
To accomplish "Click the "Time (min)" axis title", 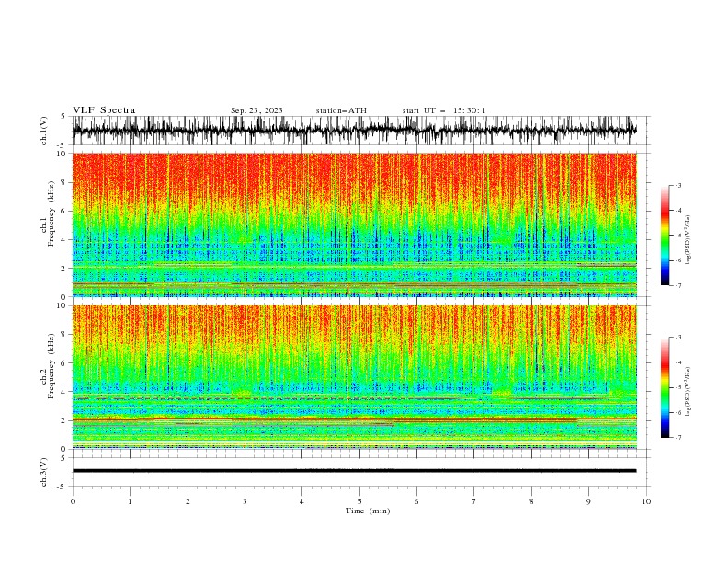I will pos(368,511).
